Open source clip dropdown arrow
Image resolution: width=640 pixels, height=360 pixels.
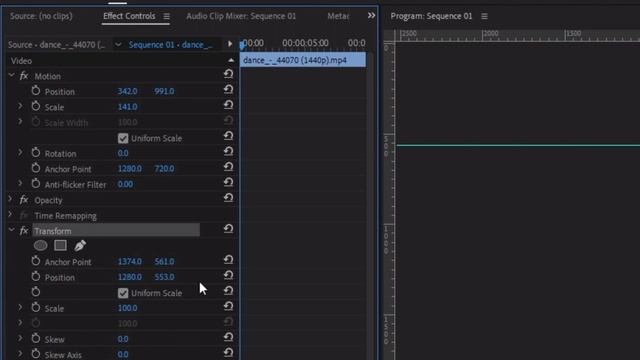coord(118,44)
